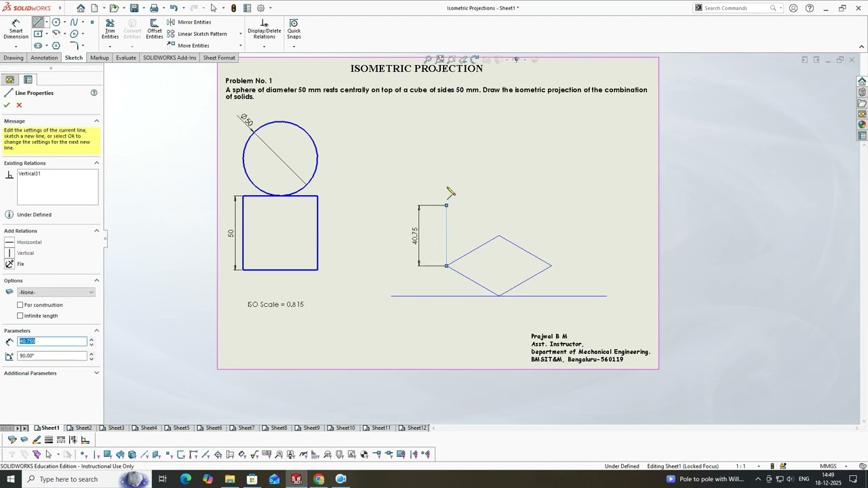Click the Home icon in title bar
The height and width of the screenshot is (488, 868).
[x=81, y=8]
